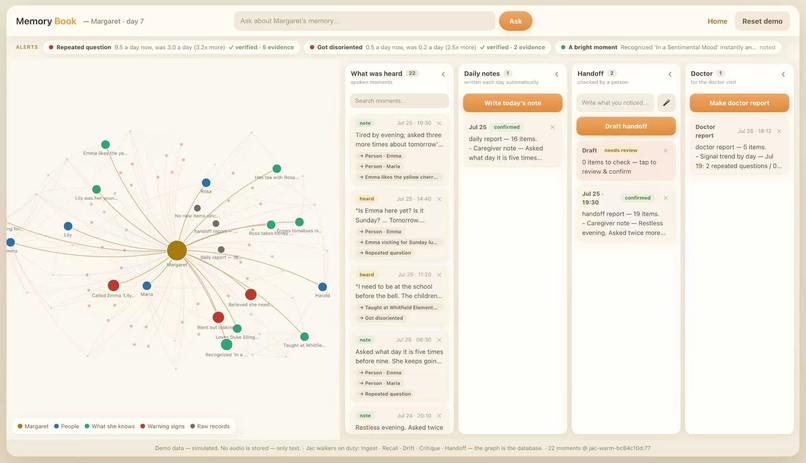Select the green Lily was her youn... node
806x463 pixels.
pyautogui.click(x=96, y=189)
